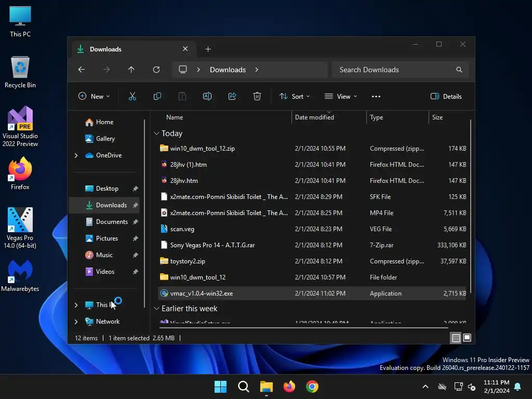Select Recycle Bin desktop icon
This screenshot has height=399, width=532.
[x=20, y=73]
